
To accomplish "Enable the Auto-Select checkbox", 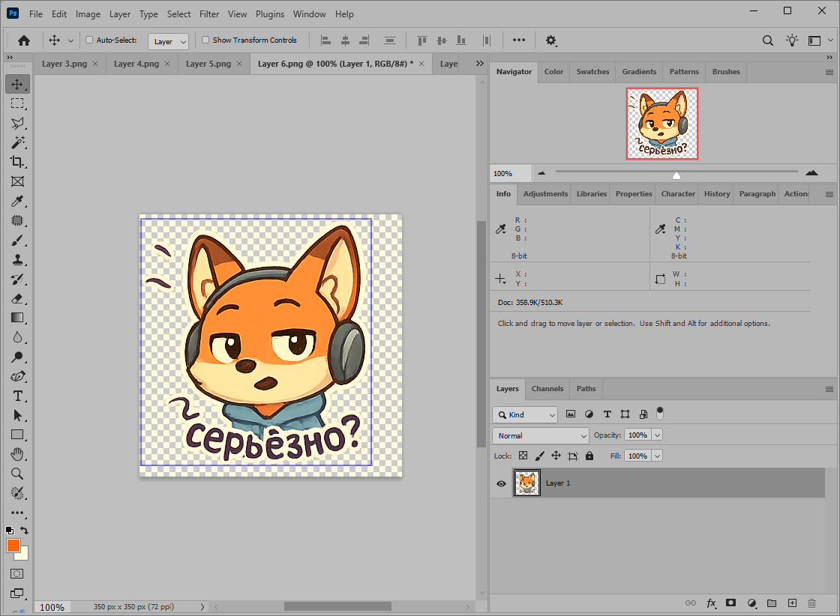I will click(90, 40).
